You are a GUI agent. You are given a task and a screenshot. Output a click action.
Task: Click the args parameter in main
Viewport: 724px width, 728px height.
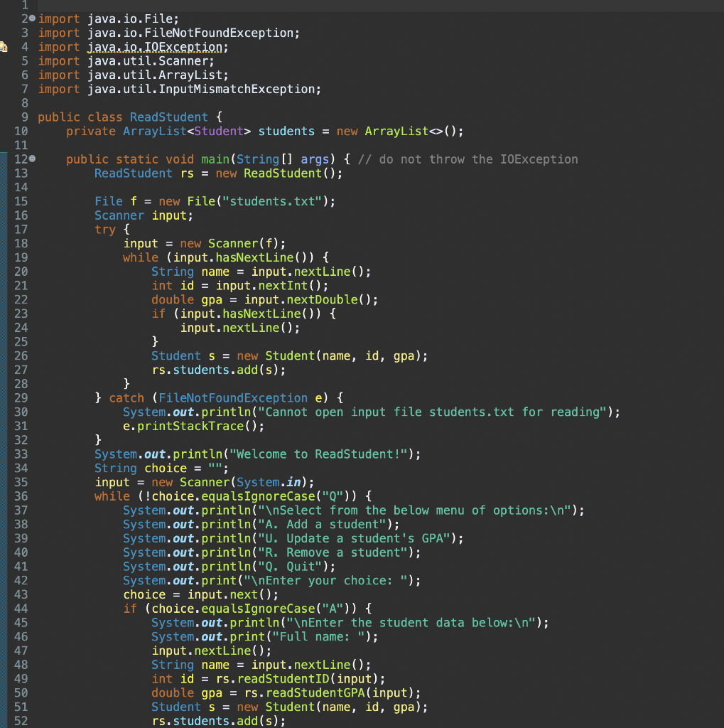tap(315, 159)
